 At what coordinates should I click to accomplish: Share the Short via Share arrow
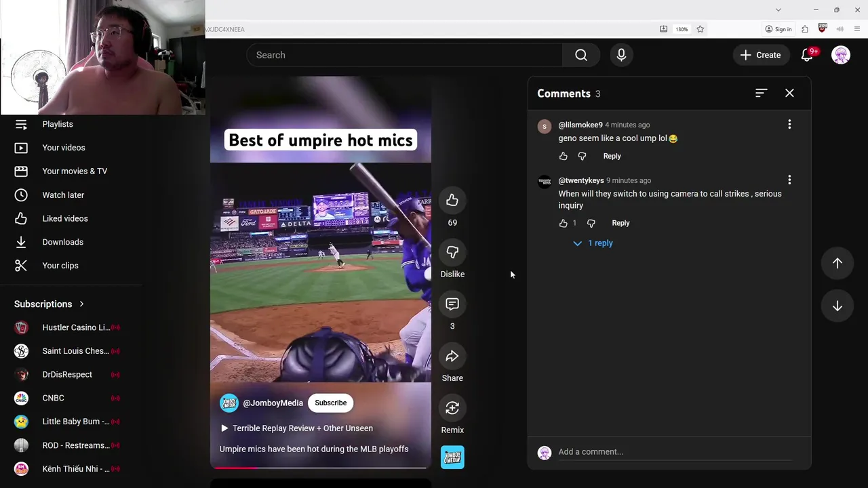point(452,357)
